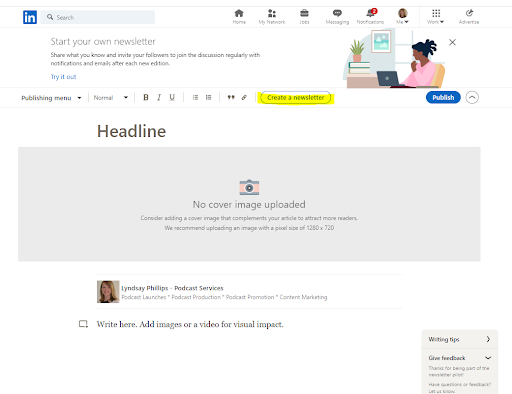The width and height of the screenshot is (512, 394).
Task: View Notifications with the red badge
Action: click(370, 17)
